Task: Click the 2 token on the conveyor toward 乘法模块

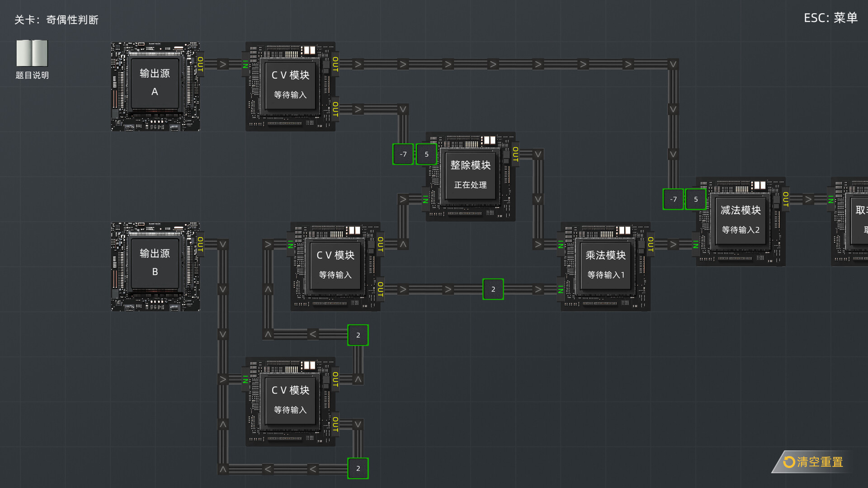Action: click(x=493, y=289)
